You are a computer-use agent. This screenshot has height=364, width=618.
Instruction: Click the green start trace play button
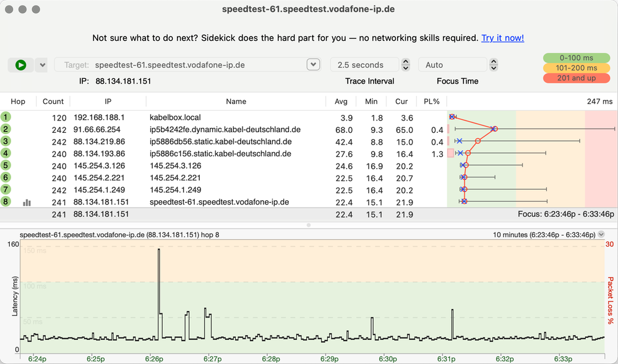[x=21, y=65]
